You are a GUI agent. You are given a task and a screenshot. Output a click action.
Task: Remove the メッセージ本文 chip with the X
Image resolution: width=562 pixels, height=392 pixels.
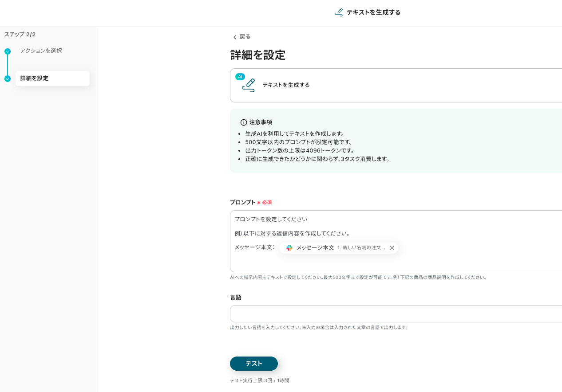point(392,248)
